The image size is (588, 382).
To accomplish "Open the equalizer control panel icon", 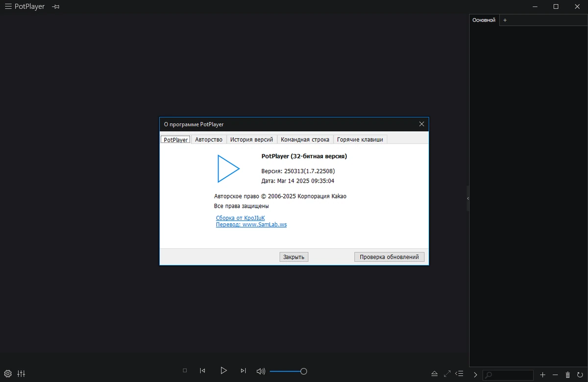I will pos(21,374).
